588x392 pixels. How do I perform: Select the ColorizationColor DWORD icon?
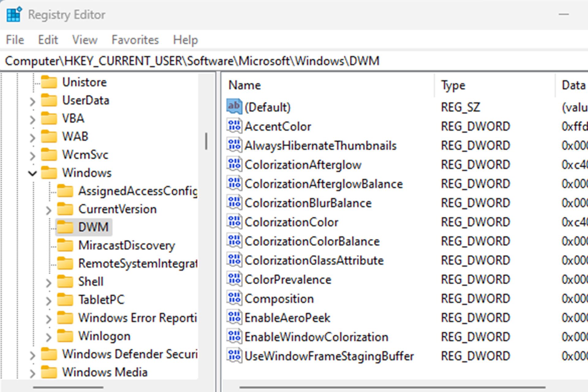pos(234,222)
